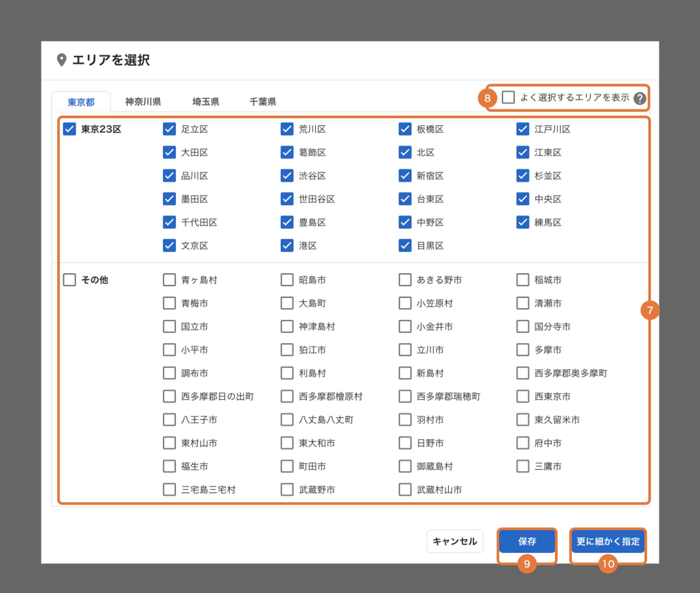
Task: Check 武蔵村山市 checkbox
Action: [x=405, y=489]
